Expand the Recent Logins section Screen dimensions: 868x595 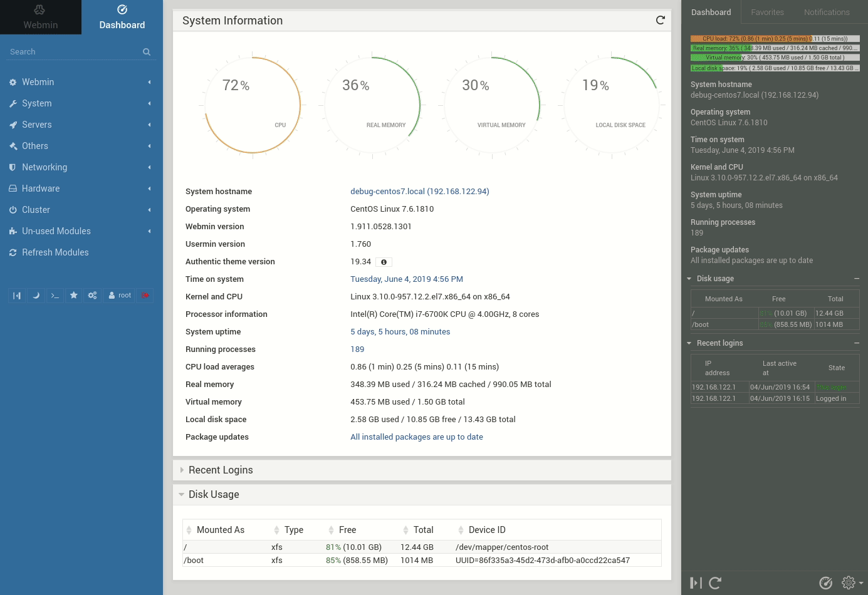422,470
